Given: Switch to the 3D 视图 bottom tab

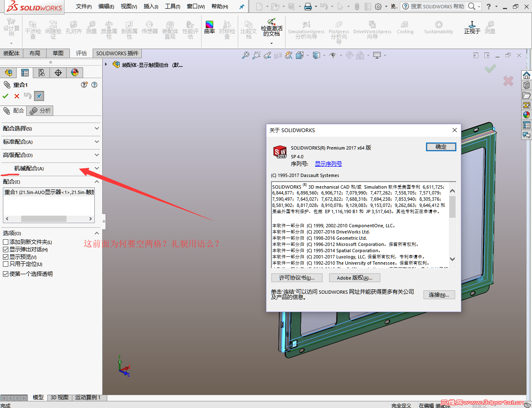Looking at the screenshot, I should (59, 398).
